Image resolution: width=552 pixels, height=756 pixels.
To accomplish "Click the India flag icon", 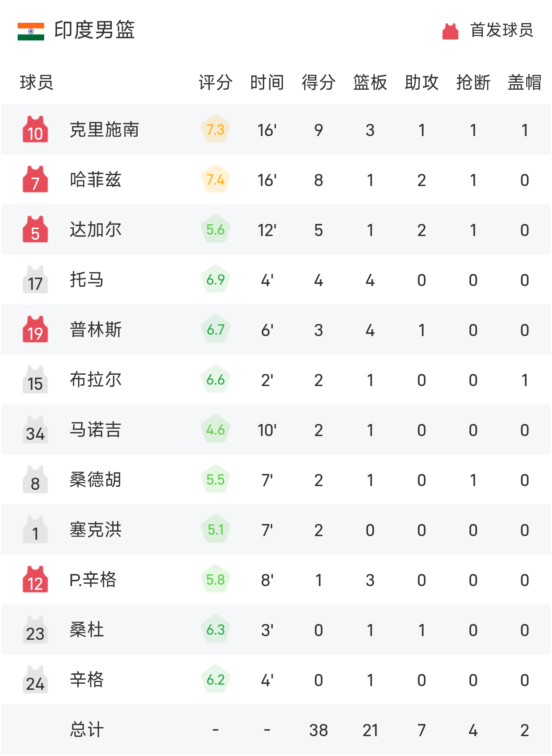I will (x=31, y=31).
